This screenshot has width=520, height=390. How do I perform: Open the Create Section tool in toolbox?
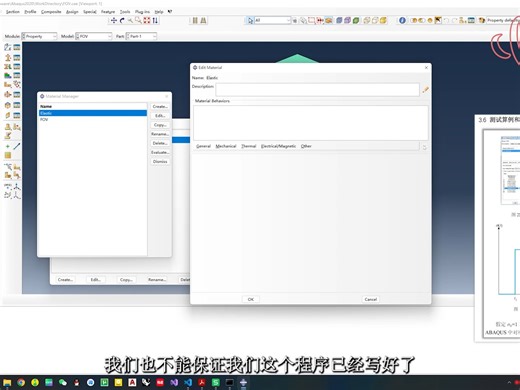point(8,57)
